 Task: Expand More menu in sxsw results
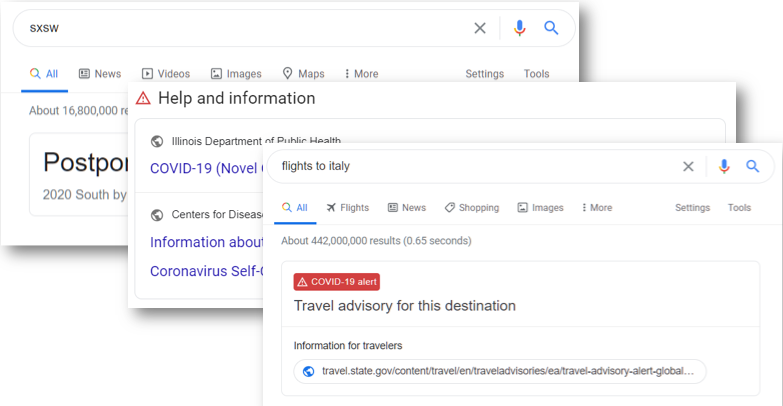[x=362, y=74]
